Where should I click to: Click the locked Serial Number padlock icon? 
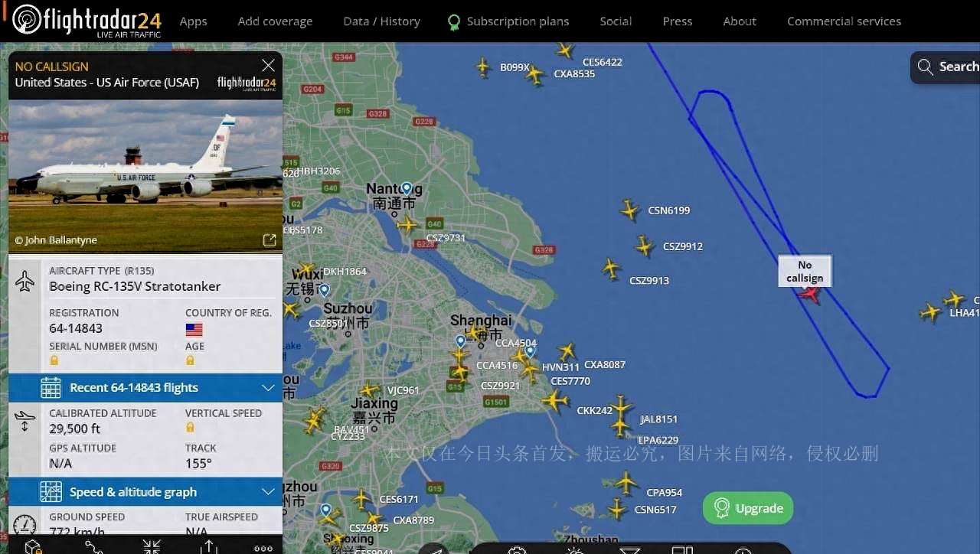pyautogui.click(x=54, y=360)
